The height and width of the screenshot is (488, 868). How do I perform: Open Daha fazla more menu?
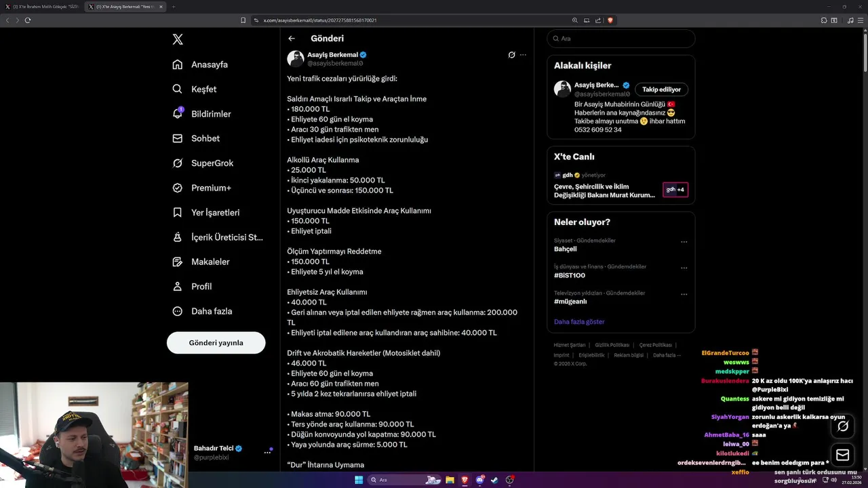202,311
